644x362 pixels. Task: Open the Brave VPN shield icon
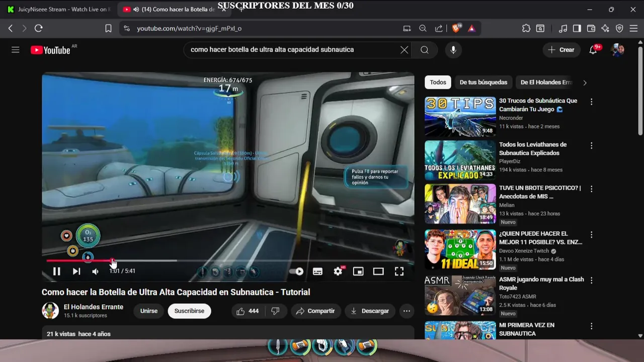(619, 29)
